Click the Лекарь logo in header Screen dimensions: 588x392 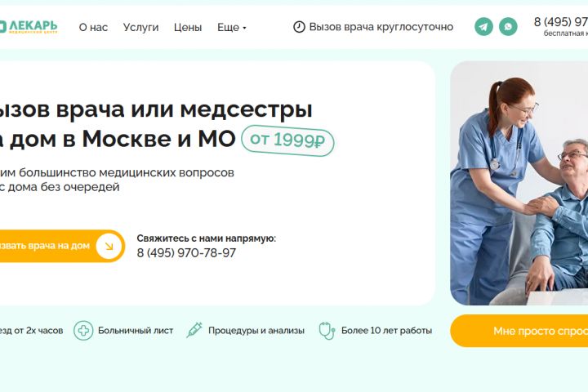[29, 27]
